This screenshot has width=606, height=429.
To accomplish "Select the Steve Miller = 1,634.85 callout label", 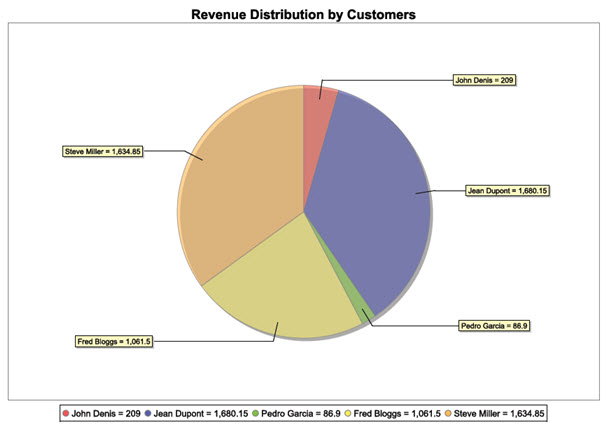I will pyautogui.click(x=103, y=152).
